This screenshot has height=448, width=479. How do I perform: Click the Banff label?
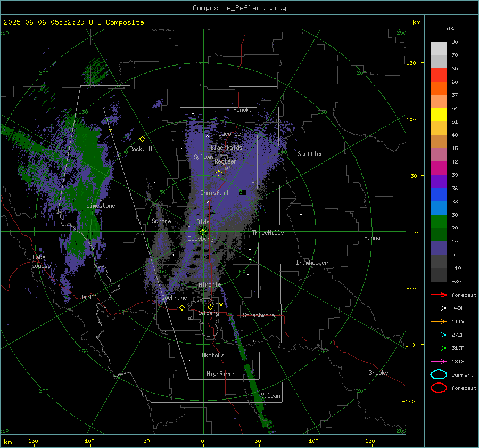(x=88, y=297)
